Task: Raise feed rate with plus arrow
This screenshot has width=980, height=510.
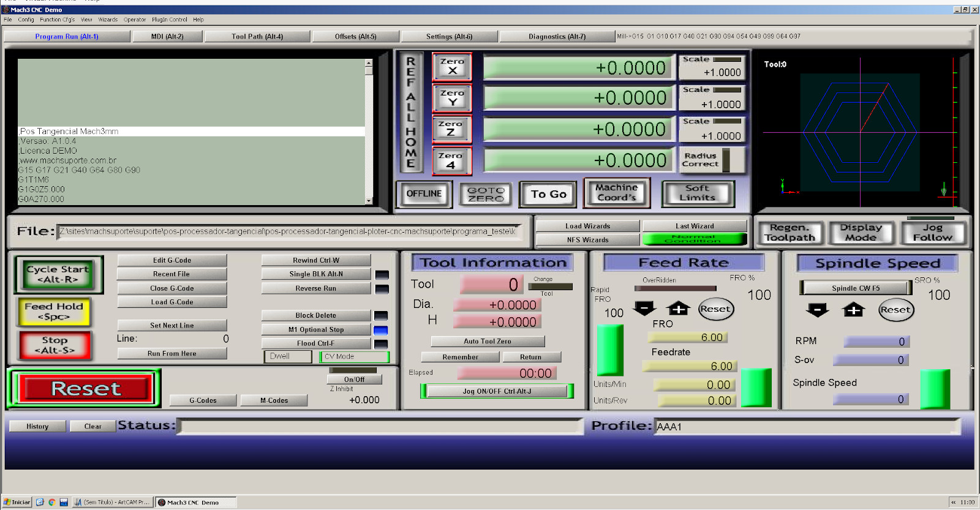Action: pos(678,309)
